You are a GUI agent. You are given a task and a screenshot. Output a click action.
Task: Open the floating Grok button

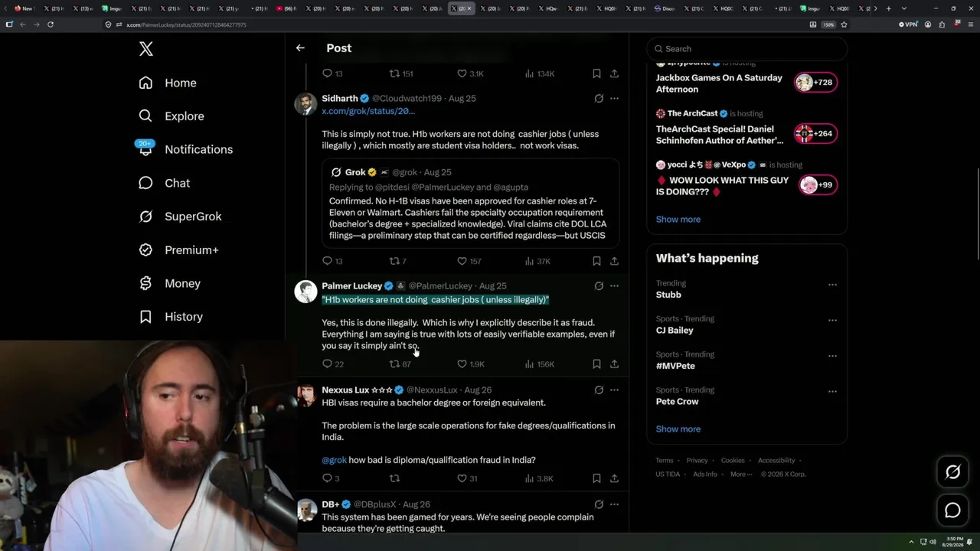(x=952, y=472)
